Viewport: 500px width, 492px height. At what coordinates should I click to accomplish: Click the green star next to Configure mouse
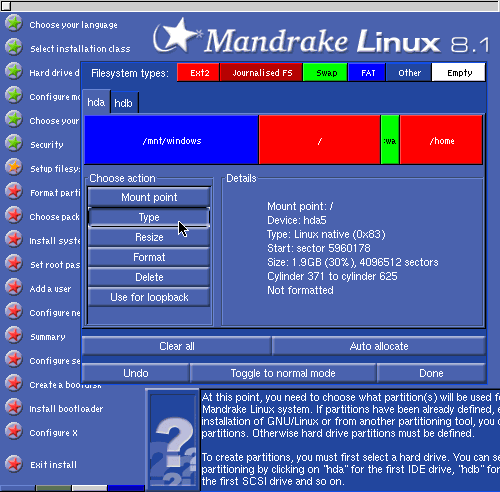(14, 95)
